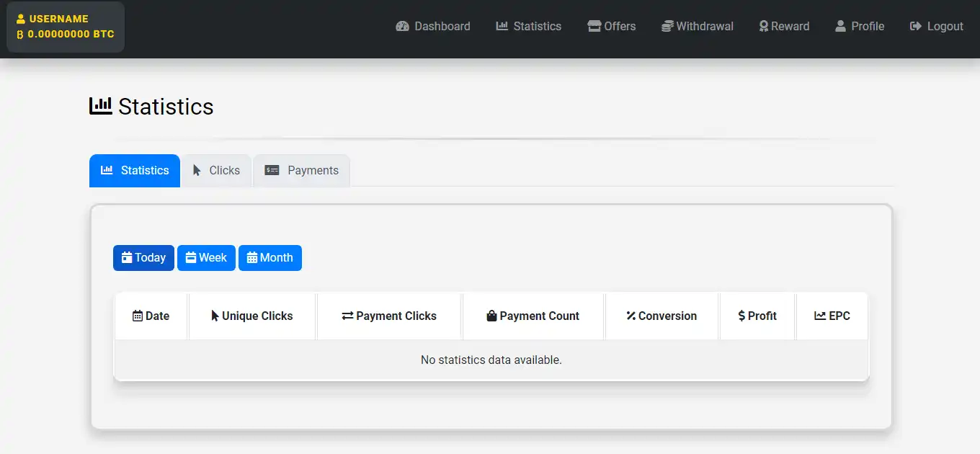Click the bar chart icon beside Statistics heading

tap(100, 106)
